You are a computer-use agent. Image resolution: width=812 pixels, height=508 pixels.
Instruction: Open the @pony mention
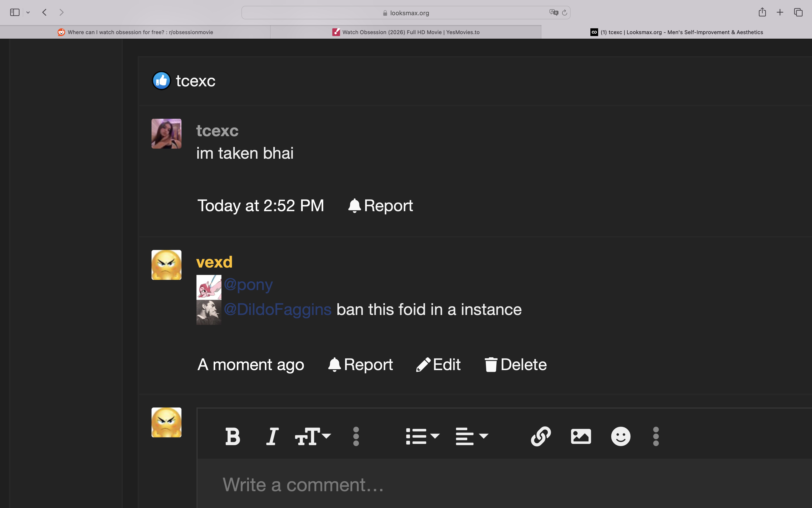[248, 284]
